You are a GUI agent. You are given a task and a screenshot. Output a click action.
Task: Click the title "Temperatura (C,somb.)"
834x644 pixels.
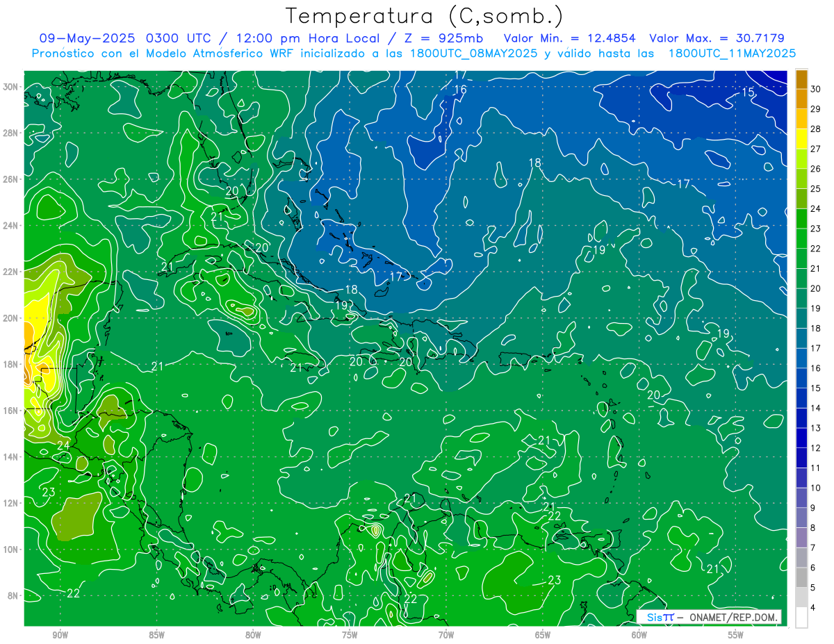[x=425, y=16]
